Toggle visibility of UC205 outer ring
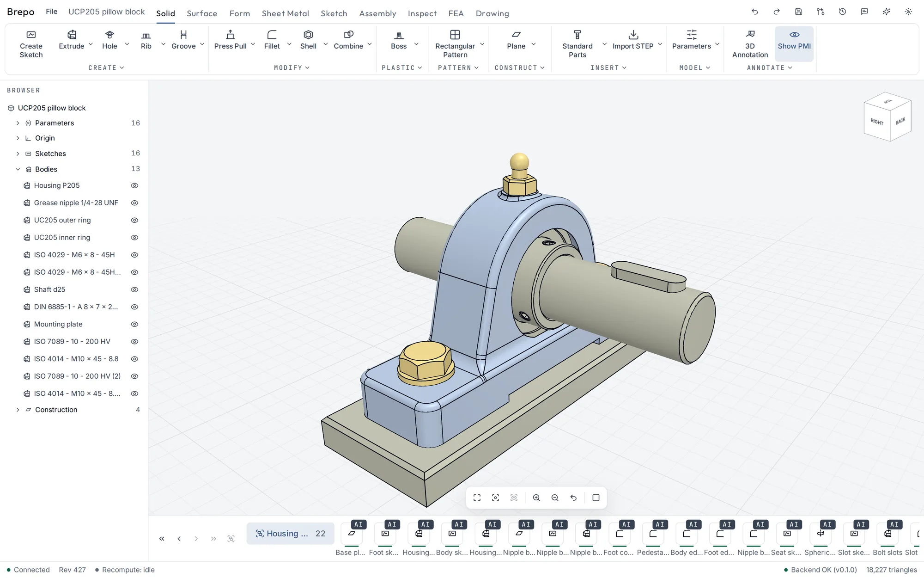The image size is (924, 578). point(134,220)
